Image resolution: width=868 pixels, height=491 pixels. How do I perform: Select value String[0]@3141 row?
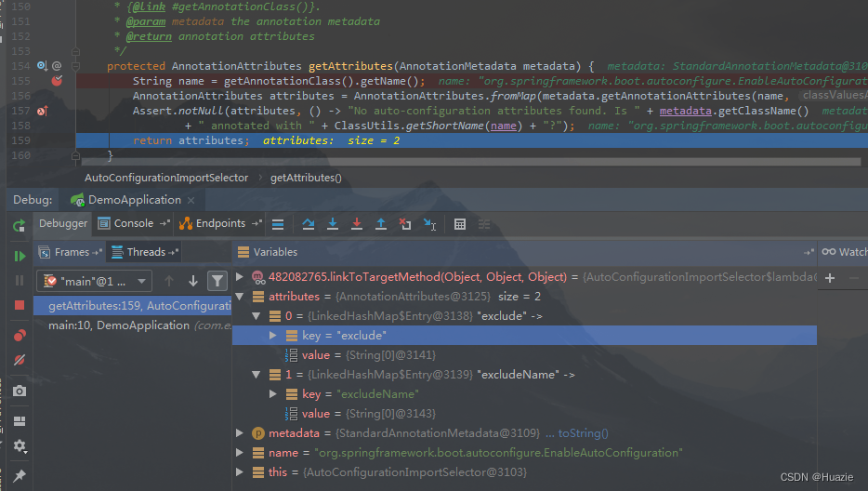(x=524, y=355)
